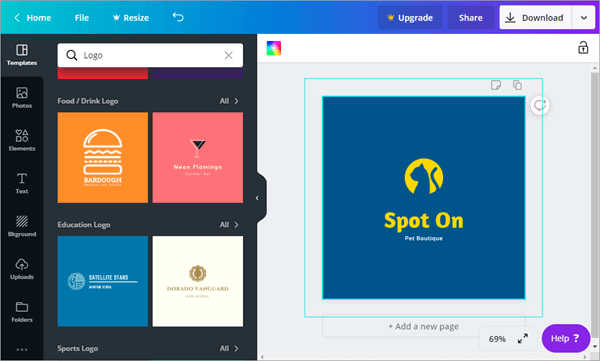Toggle fullscreen with the expand arrows icon
Viewport: 600px width, 361px height.
tap(523, 338)
